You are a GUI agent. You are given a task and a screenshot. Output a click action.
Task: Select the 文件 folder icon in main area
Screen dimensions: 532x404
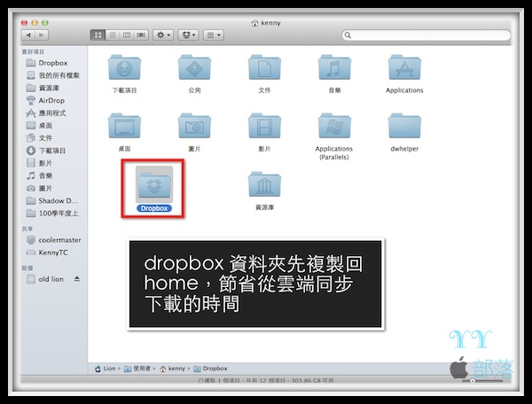point(264,67)
